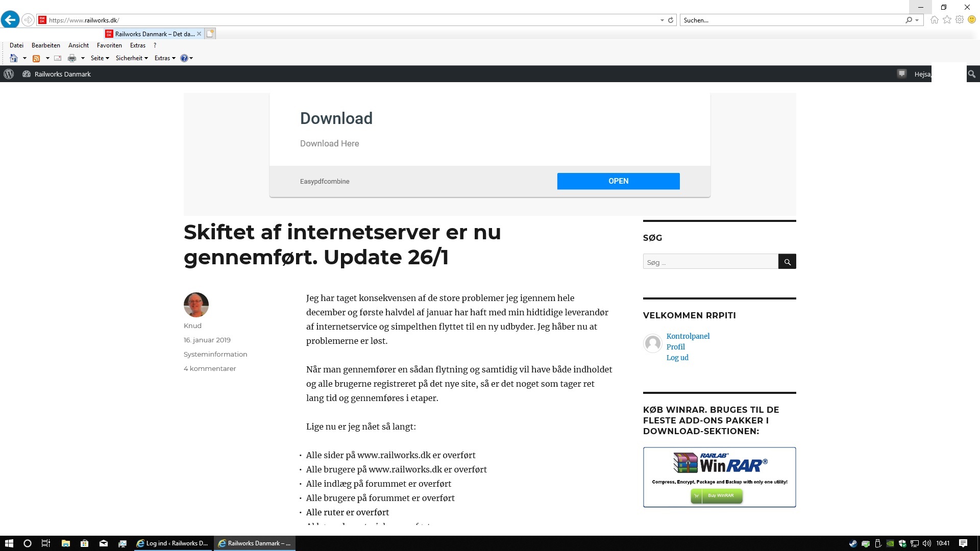The image size is (980, 551).
Task: Click into the Søg search field
Action: point(710,262)
